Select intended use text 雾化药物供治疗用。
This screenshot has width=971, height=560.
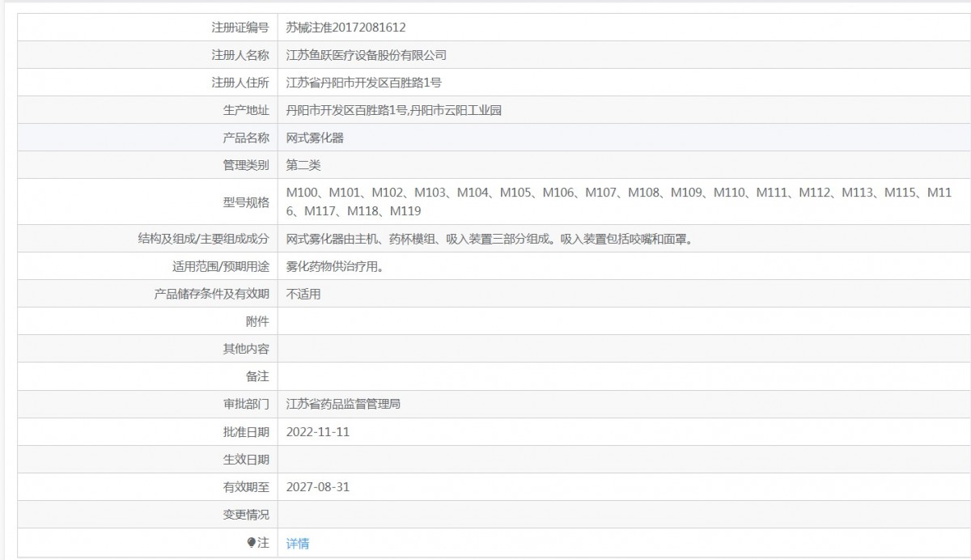point(335,266)
